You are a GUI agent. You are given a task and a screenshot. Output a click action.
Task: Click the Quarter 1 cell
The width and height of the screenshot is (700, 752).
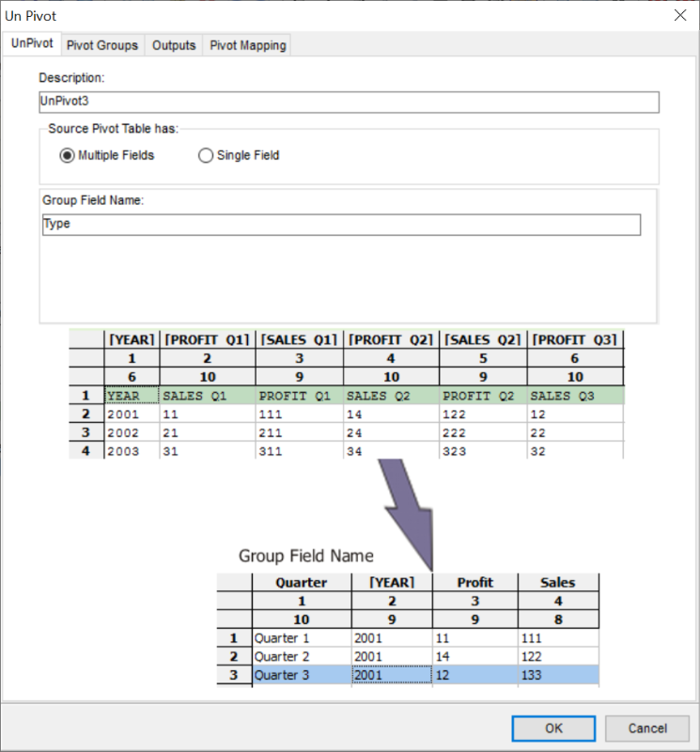point(301,638)
